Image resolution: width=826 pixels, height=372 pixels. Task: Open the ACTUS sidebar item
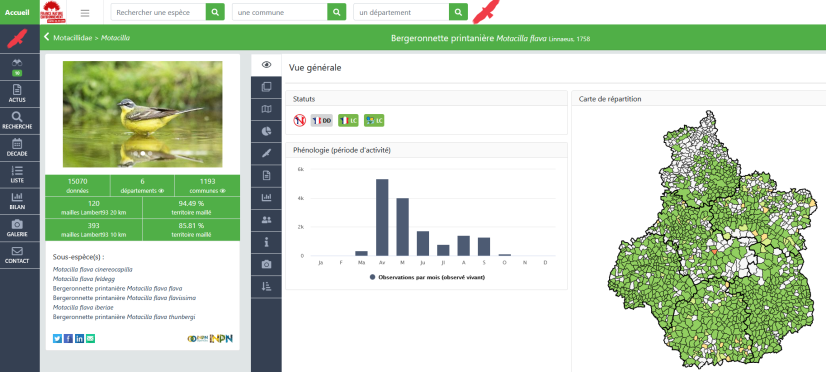[x=17, y=94]
